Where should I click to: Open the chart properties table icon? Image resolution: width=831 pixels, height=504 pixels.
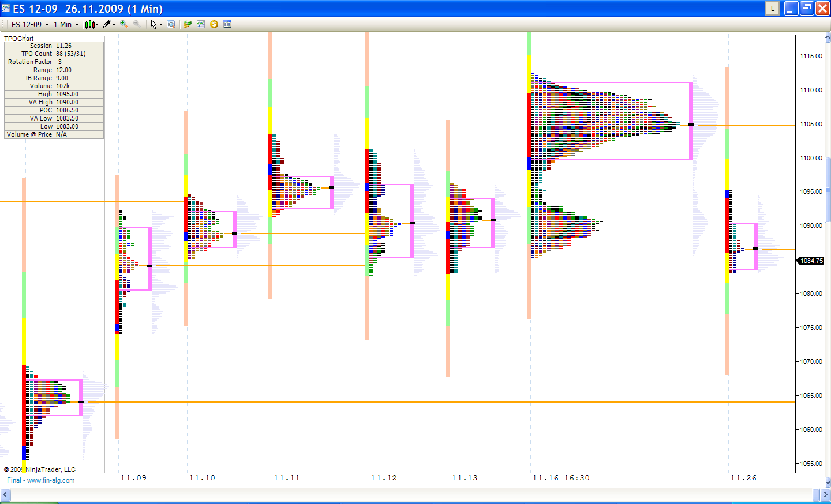227,24
